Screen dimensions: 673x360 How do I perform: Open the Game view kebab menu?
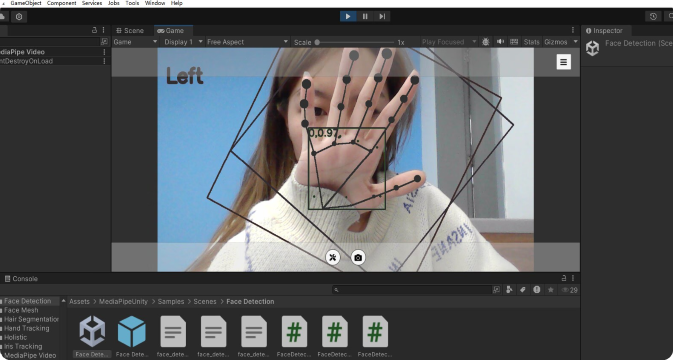573,30
